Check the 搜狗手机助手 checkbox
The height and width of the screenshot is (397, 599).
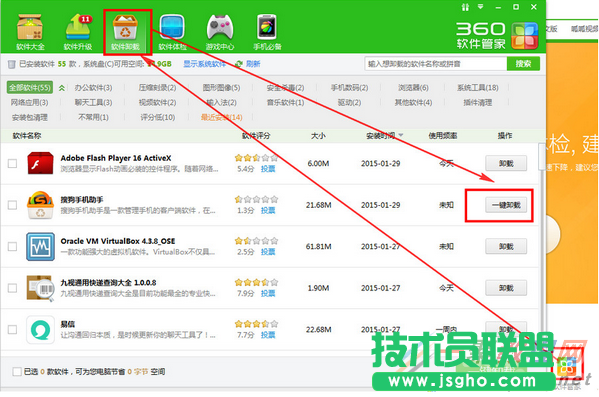(13, 205)
